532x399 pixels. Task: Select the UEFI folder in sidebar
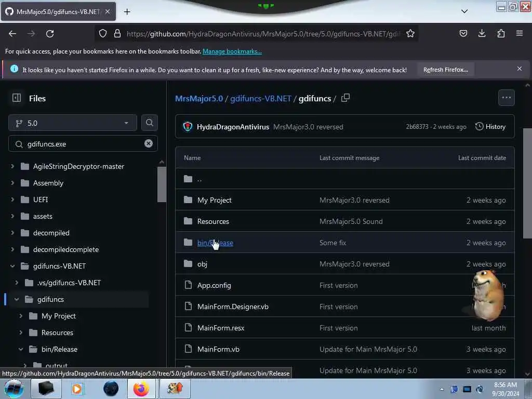pos(41,199)
